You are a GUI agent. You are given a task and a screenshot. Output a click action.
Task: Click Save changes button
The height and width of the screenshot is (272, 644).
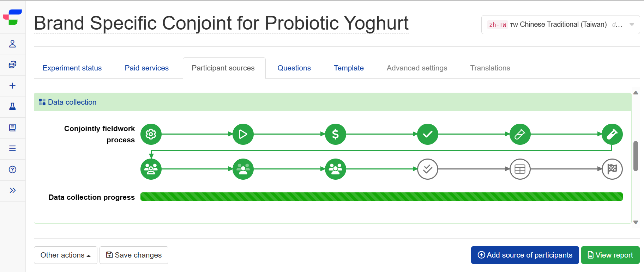tap(134, 255)
